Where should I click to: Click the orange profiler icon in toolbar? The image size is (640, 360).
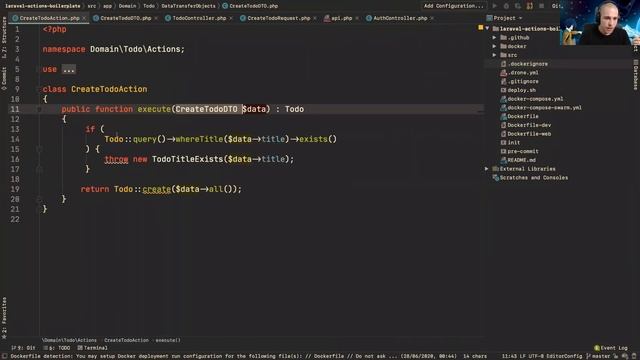[x=530, y=6]
